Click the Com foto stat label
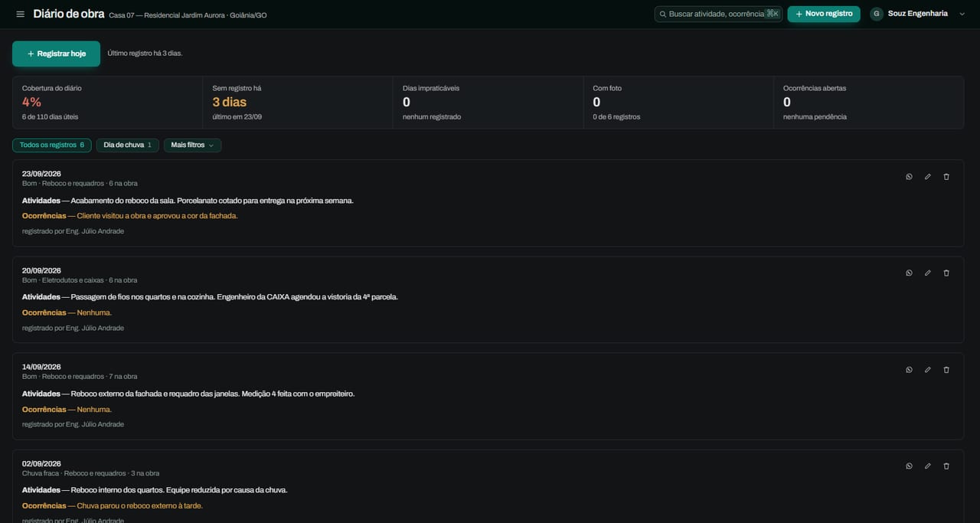The image size is (980, 523). [x=607, y=88]
